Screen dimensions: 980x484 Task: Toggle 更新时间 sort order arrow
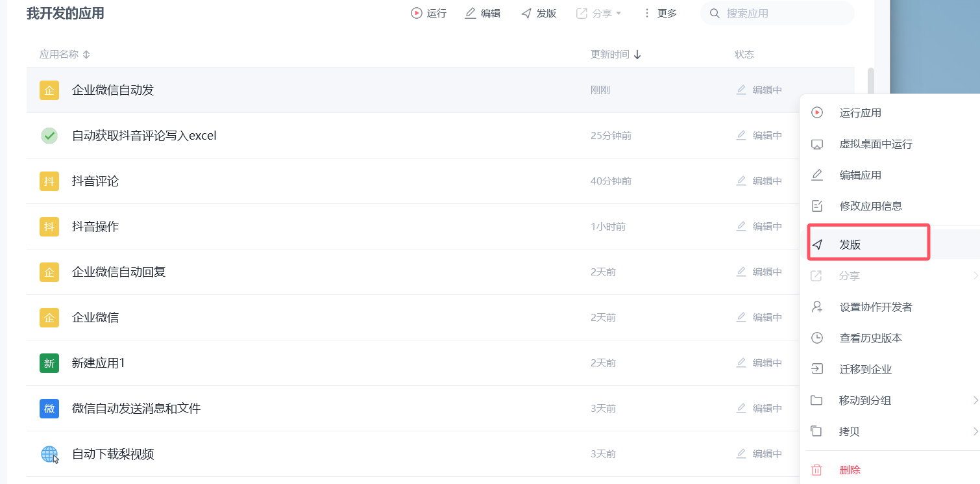tap(637, 55)
